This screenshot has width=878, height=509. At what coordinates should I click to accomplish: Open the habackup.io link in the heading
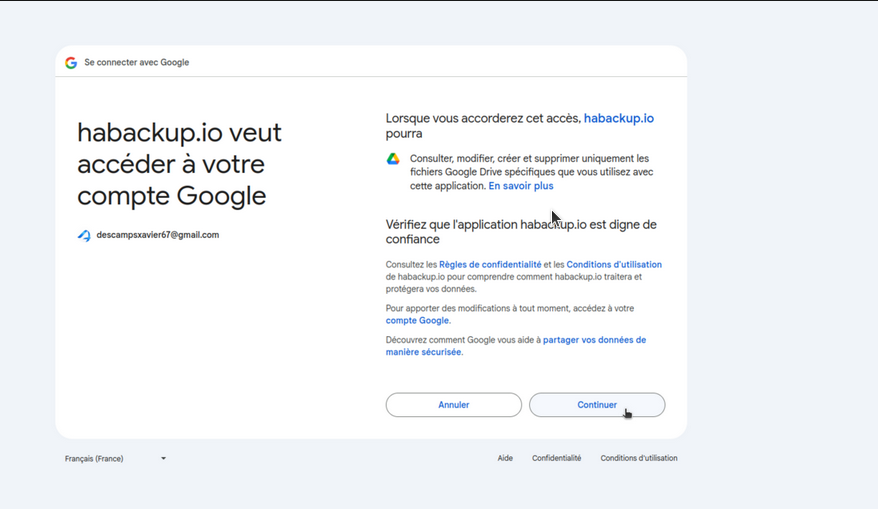click(x=619, y=118)
